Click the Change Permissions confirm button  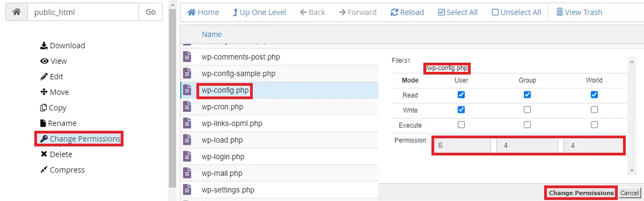coord(581,193)
